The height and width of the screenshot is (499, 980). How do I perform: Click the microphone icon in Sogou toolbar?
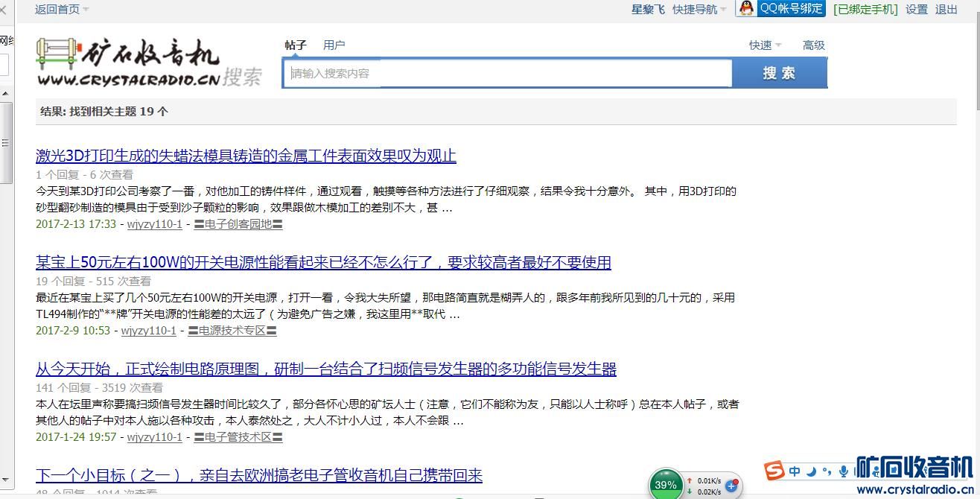tap(843, 471)
